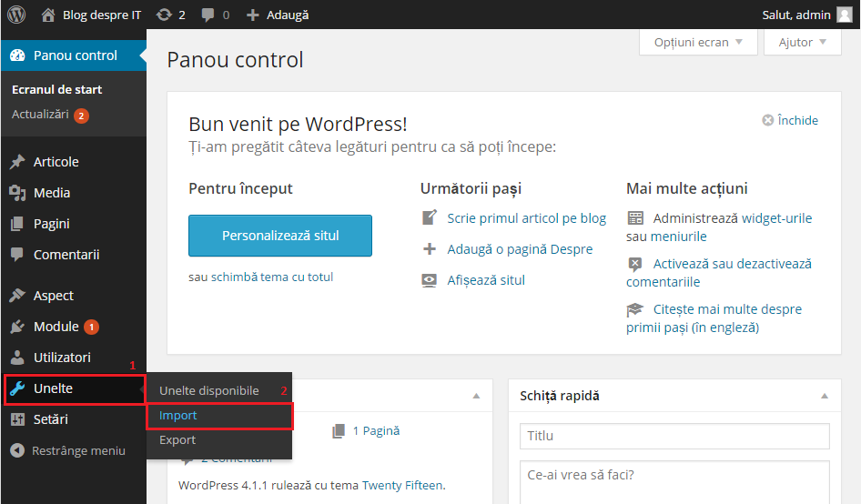Select Import from Unelte submenu

point(177,416)
